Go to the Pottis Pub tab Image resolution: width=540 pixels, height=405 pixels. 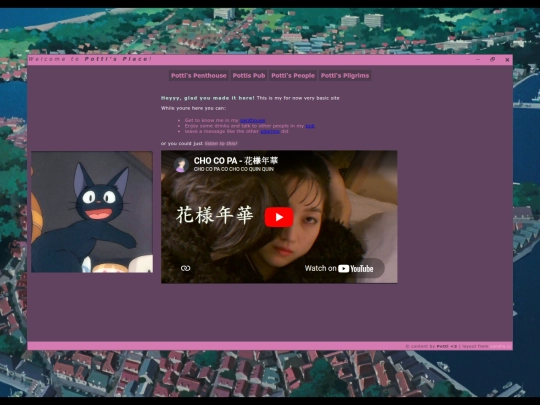(x=249, y=75)
